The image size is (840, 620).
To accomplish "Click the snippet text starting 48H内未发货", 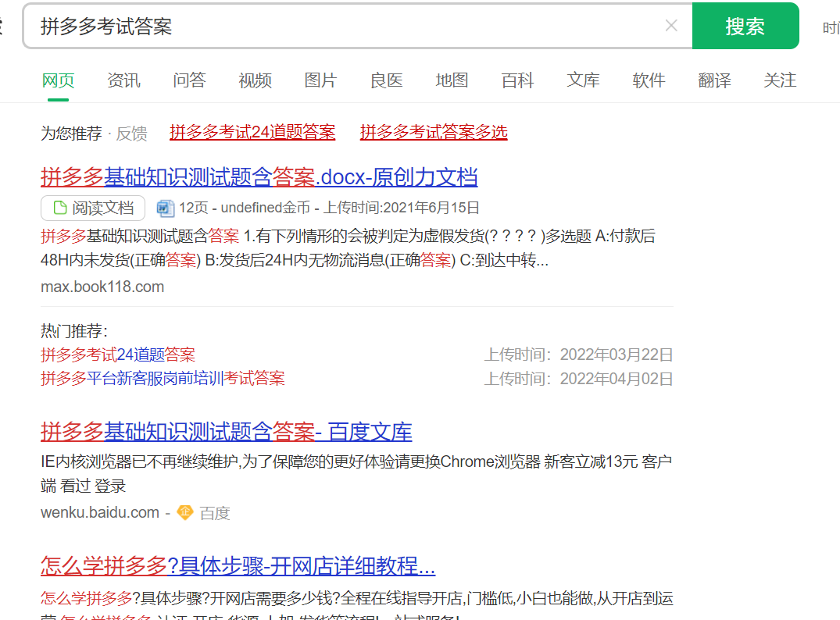I will [295, 260].
